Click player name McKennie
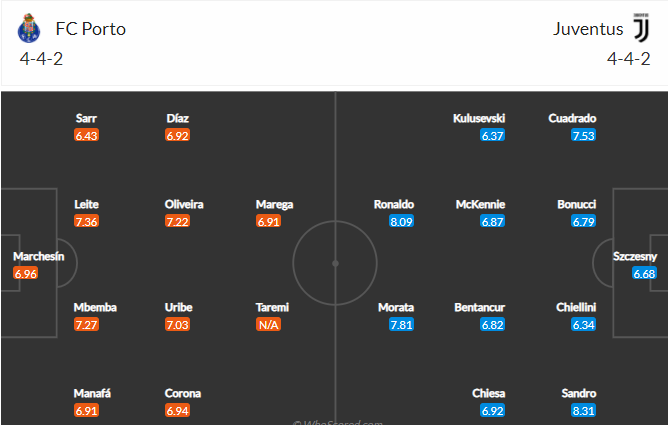Viewport: 668px width, 425px height. pos(480,204)
